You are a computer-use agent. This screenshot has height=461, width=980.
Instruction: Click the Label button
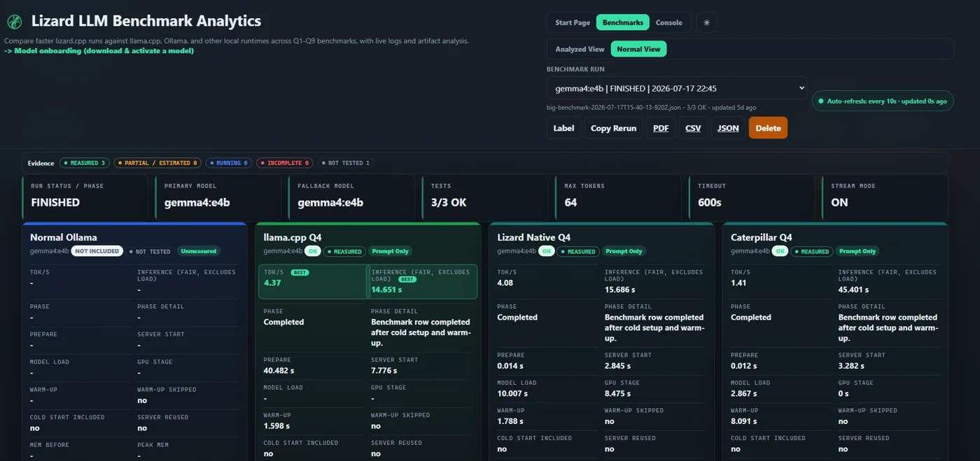tap(563, 128)
